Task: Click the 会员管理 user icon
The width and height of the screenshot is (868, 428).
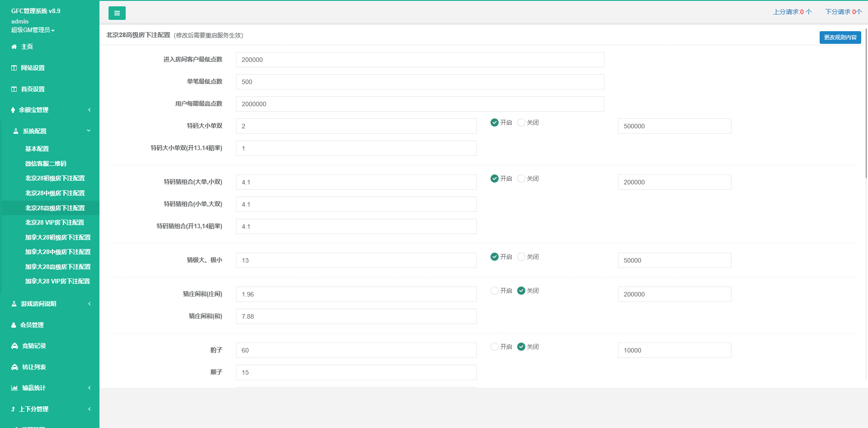Action: coord(14,325)
